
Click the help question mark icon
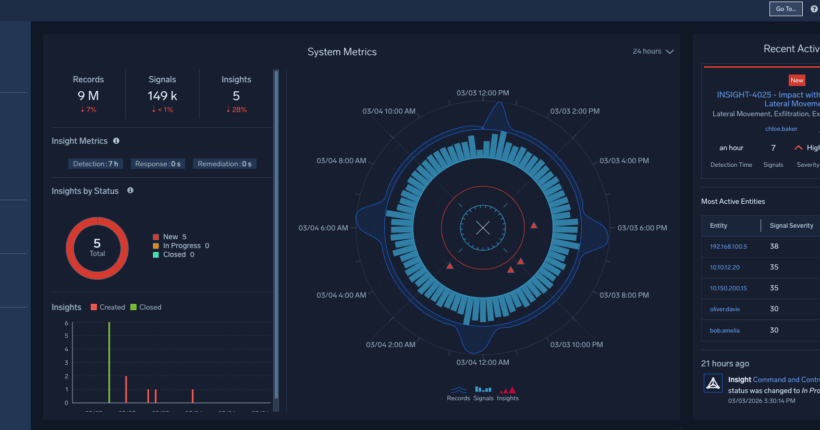click(x=815, y=8)
